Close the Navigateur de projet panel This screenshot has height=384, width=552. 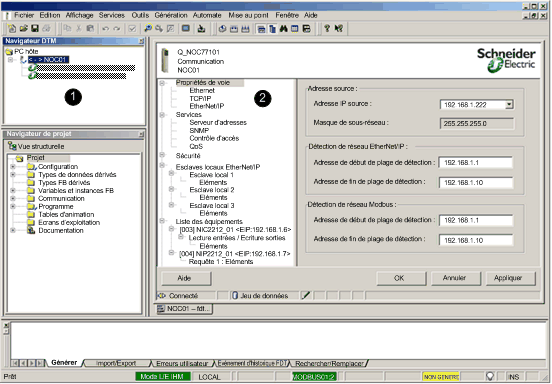pos(141,134)
